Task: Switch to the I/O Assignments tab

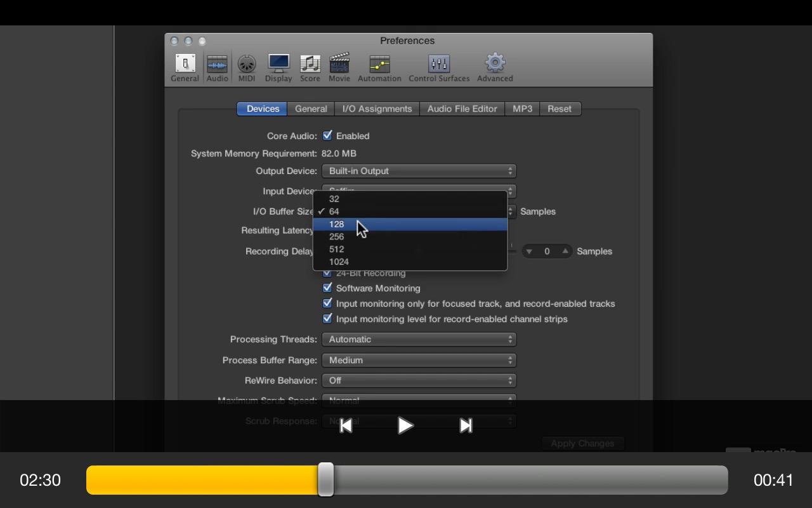Action: click(377, 109)
